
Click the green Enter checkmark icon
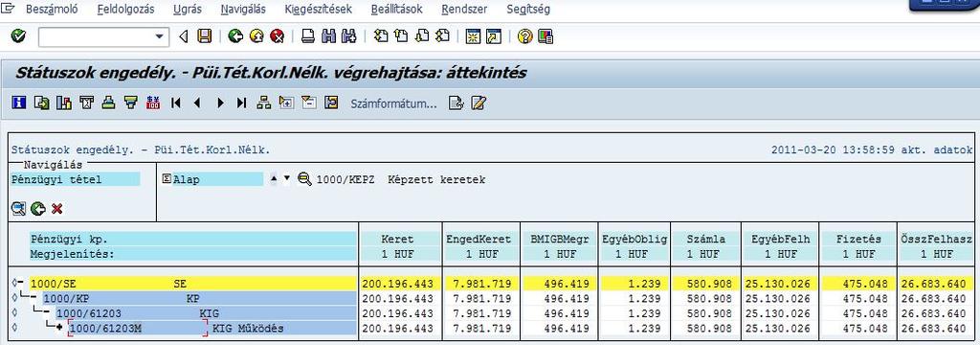pos(19,37)
